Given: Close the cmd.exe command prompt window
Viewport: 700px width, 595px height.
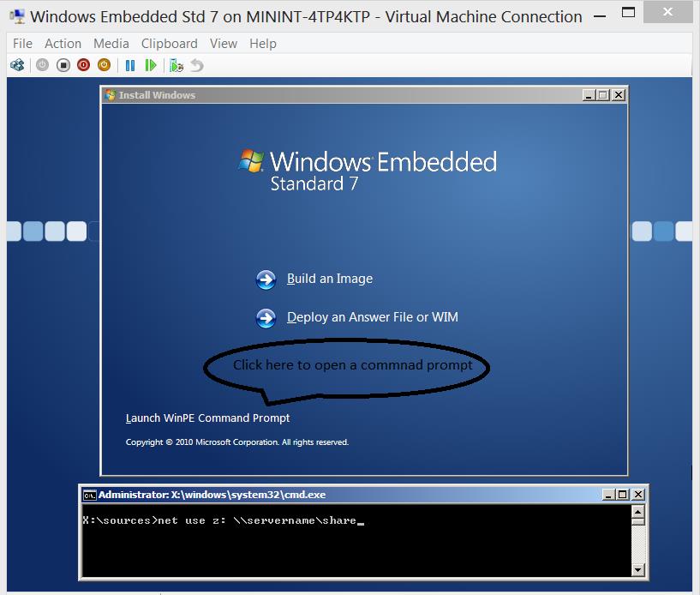Looking at the screenshot, I should [638, 495].
